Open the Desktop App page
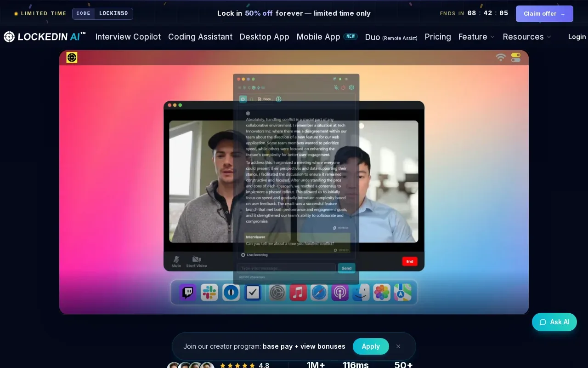Viewport: 588px width, 368px height. coord(265,37)
